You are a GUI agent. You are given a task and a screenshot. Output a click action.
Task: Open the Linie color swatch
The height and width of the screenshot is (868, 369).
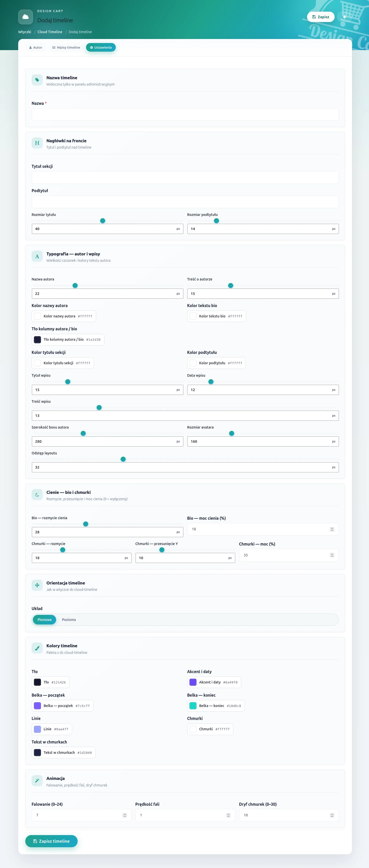click(37, 729)
